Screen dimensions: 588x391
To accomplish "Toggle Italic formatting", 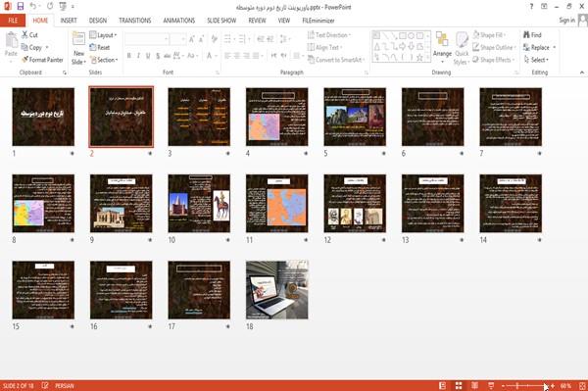I will coord(138,56).
